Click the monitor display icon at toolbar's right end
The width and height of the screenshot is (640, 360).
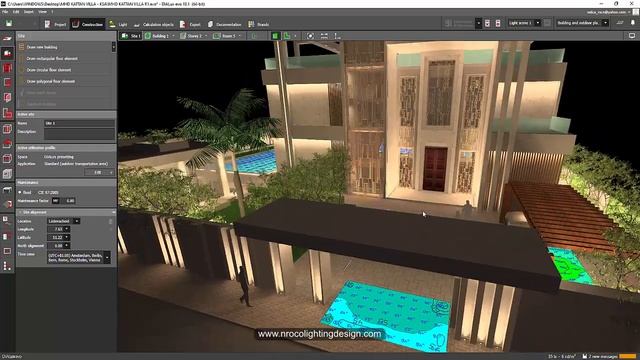click(632, 36)
